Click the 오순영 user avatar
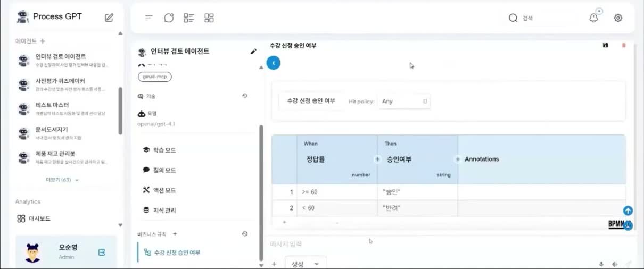The width and height of the screenshot is (644, 269). tap(32, 252)
